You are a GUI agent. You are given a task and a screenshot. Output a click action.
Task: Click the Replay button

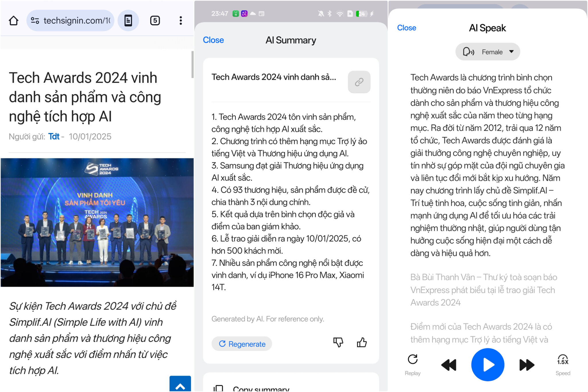[x=413, y=365]
